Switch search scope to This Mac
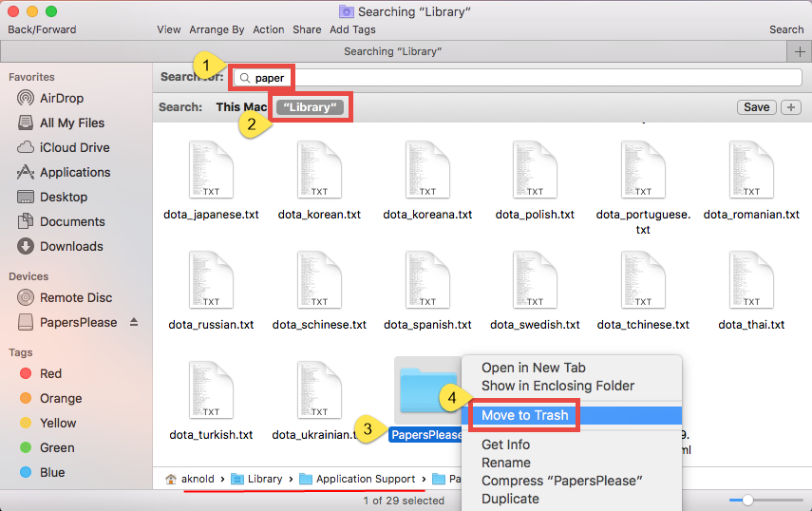The width and height of the screenshot is (812, 511). (241, 107)
